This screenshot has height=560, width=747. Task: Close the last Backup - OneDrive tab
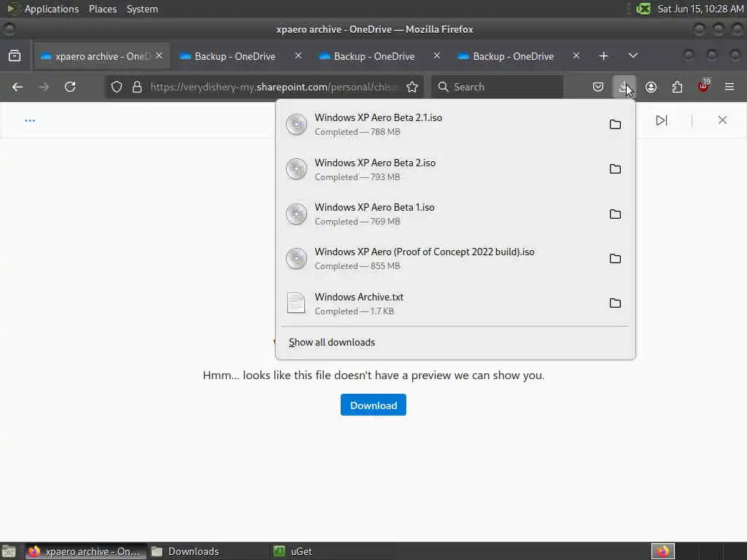(x=576, y=55)
